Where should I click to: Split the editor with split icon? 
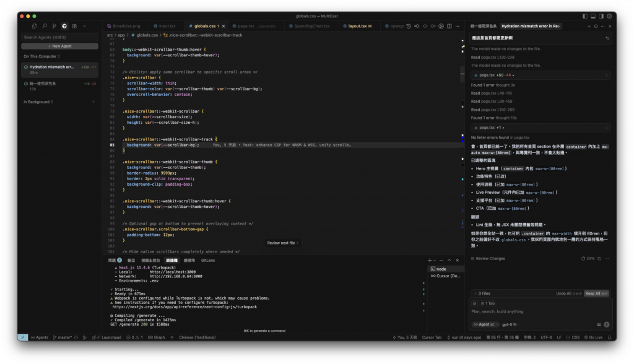[x=449, y=26]
